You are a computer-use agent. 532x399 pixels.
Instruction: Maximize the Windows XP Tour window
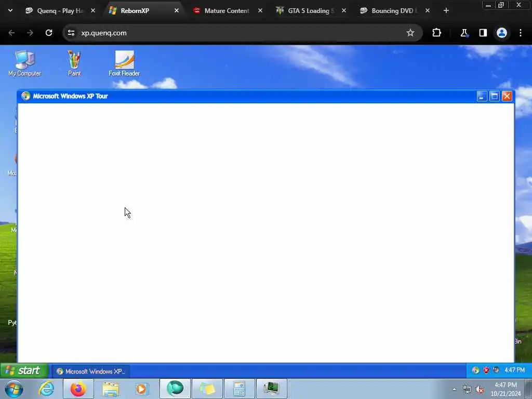(x=495, y=96)
